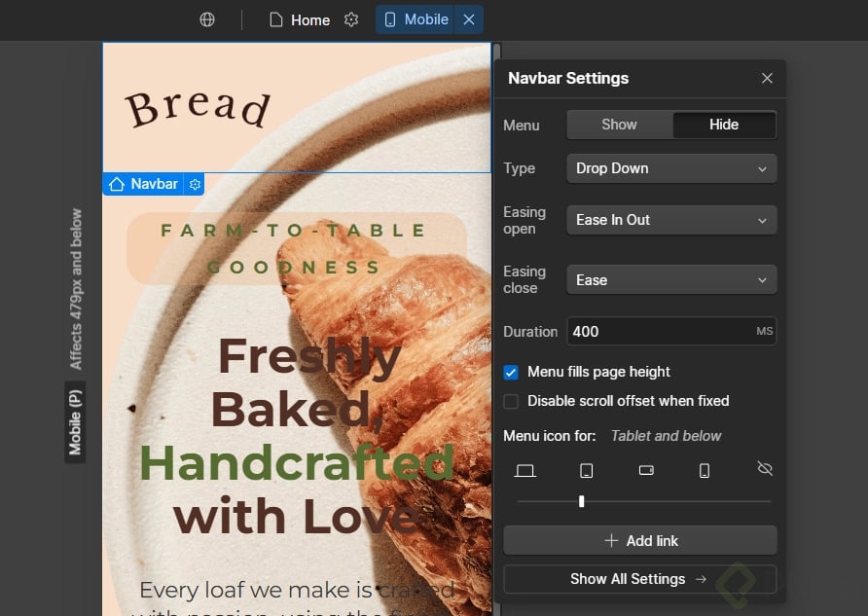This screenshot has width=868, height=616.
Task: Uncheck Menu fills page height
Action: click(511, 373)
